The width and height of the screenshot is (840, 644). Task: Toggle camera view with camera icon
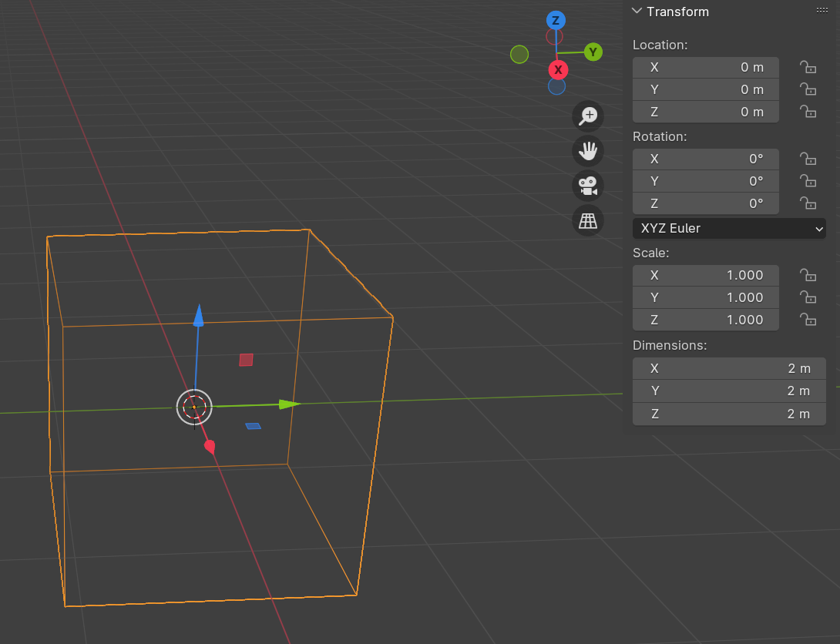(588, 186)
